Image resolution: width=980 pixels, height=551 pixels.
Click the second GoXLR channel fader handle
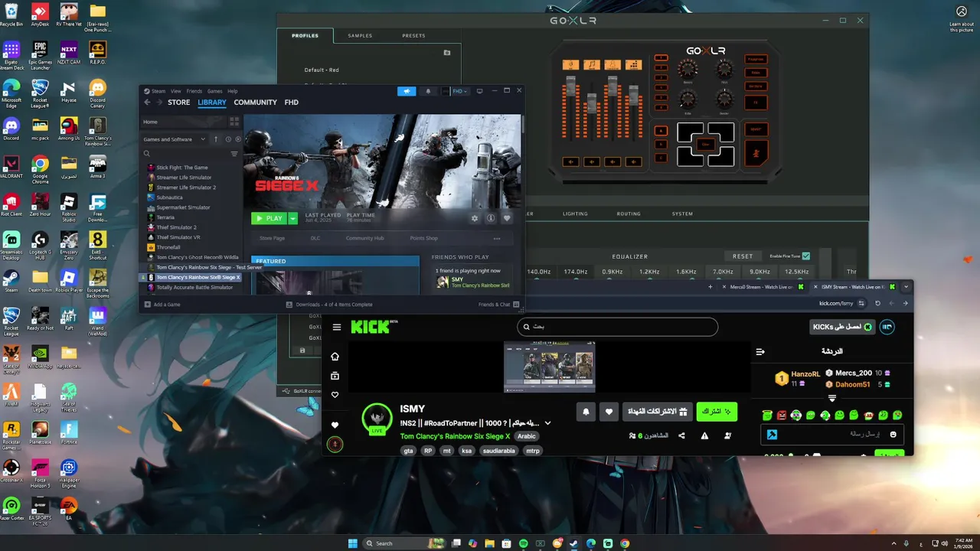[591, 102]
